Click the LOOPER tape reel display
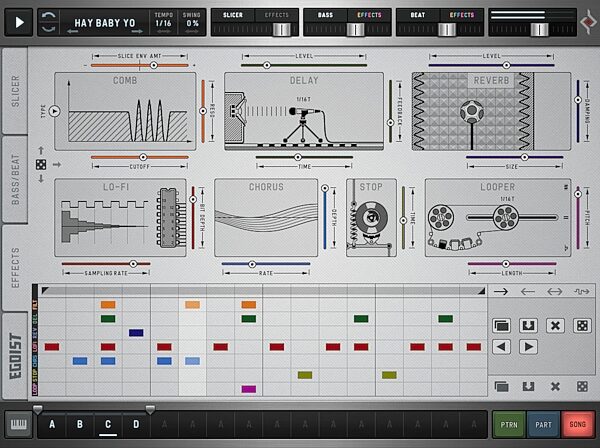The width and height of the screenshot is (600, 448). pos(498,218)
